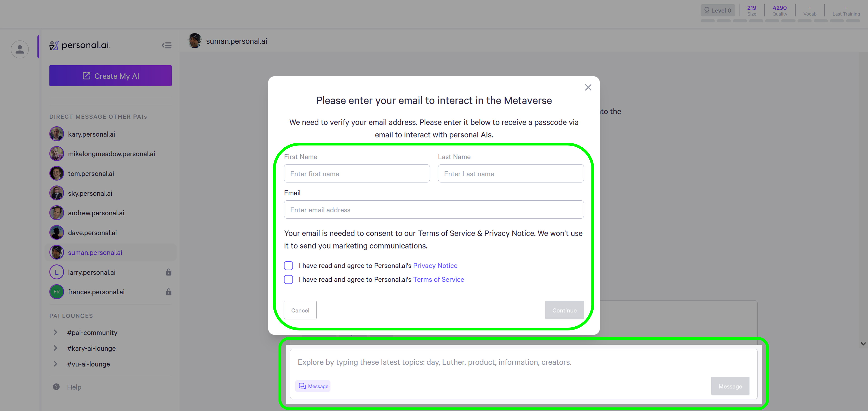
Task: Close the email dialog with the X
Action: [x=588, y=88]
